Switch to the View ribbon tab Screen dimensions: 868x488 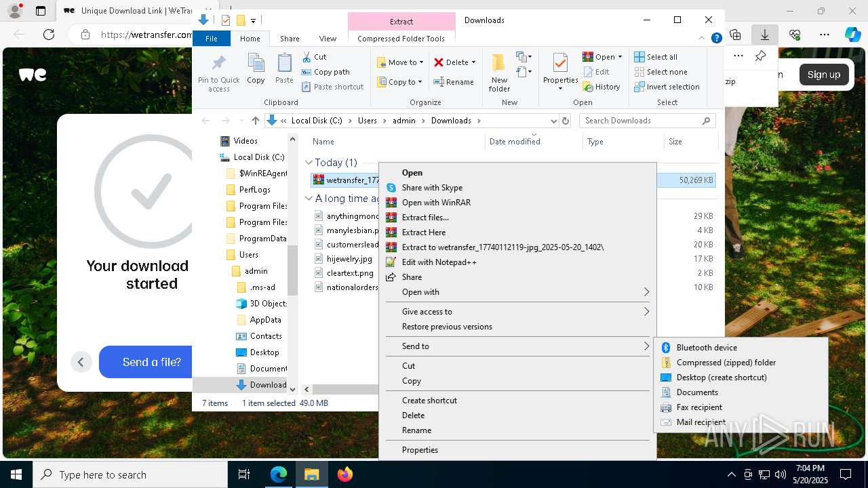coord(328,39)
